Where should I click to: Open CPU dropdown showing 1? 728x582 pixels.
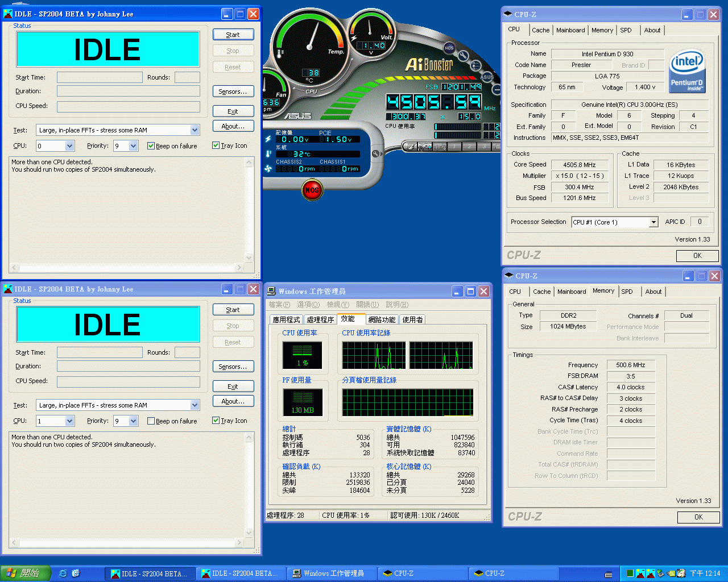(x=69, y=421)
